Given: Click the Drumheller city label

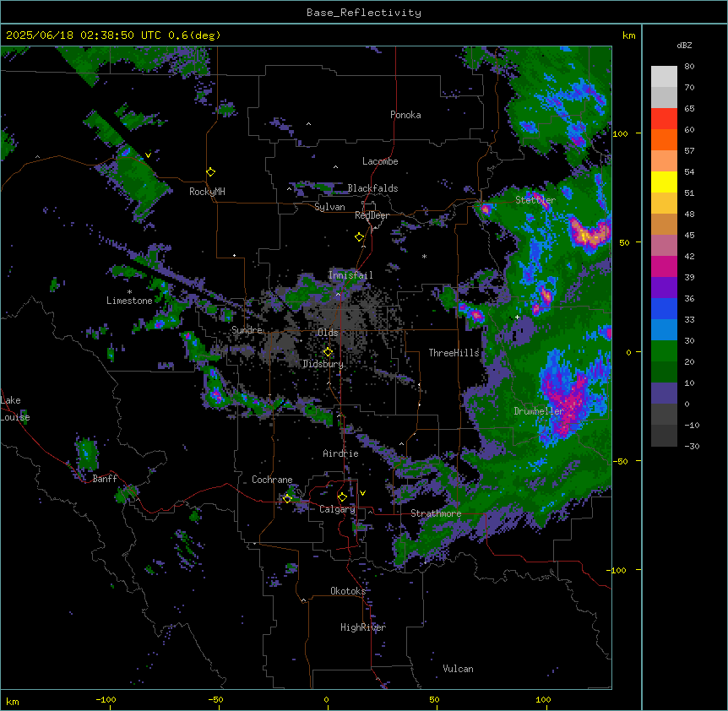Looking at the screenshot, I should tap(539, 411).
